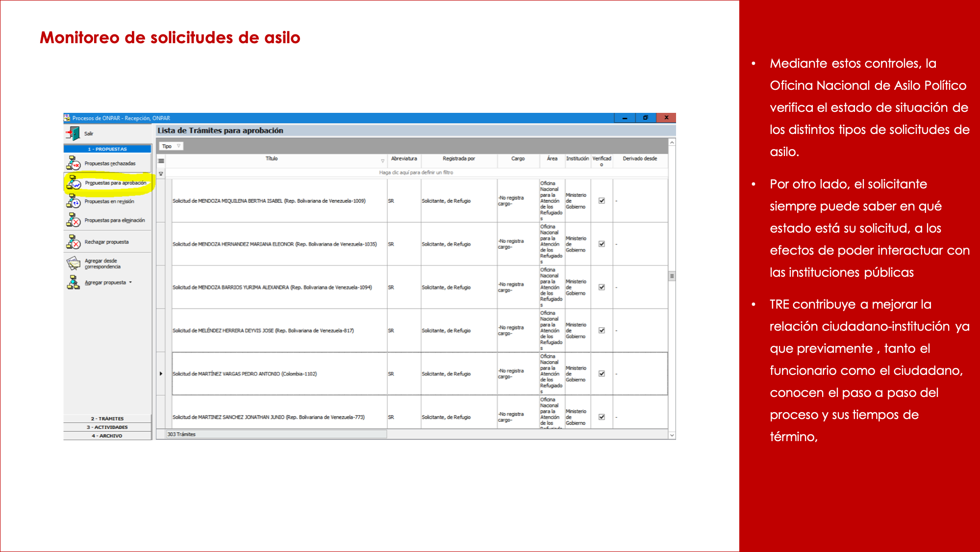
Task: Open the Título column filter arrow
Action: (383, 161)
